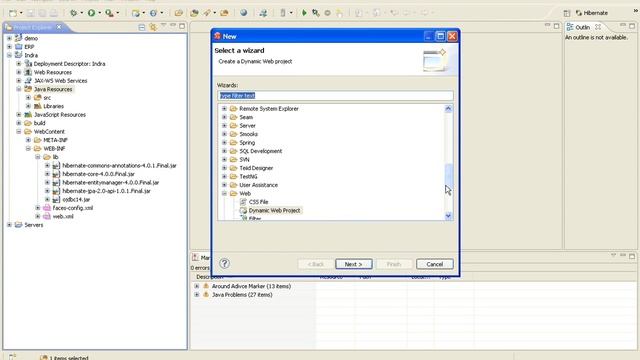Click hibernate-core-4.0.0.Final.jar file icon
640x360 pixels.
(x=56, y=174)
